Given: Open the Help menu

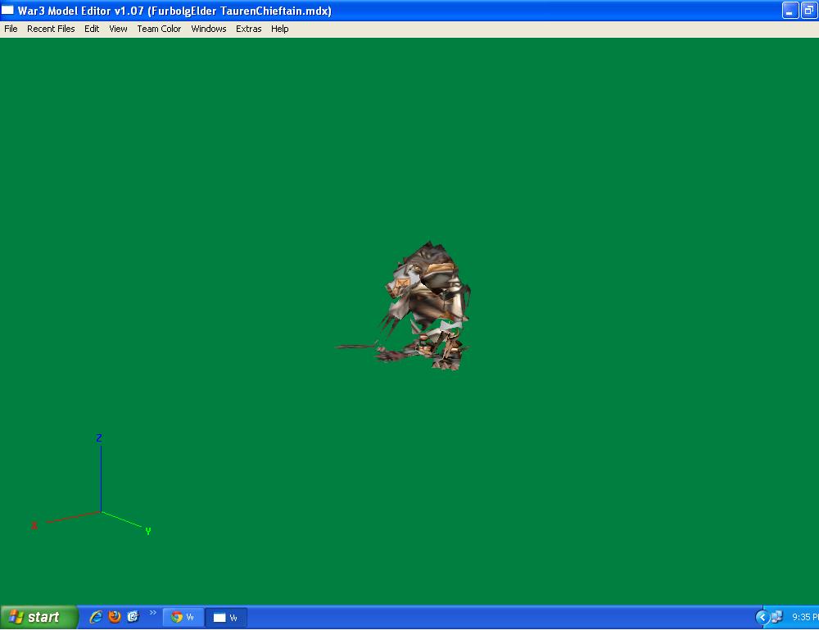Looking at the screenshot, I should point(279,29).
